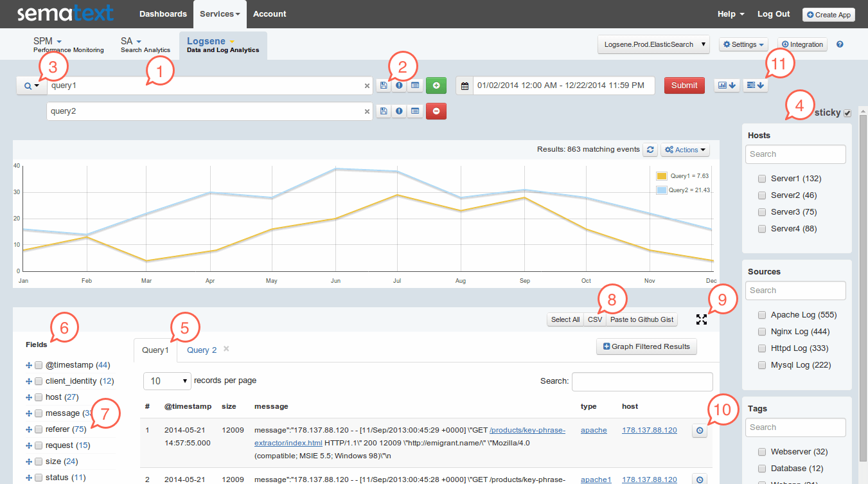Open the blue question mark help icon
Viewport: 868px width, 484px height.
pos(840,44)
